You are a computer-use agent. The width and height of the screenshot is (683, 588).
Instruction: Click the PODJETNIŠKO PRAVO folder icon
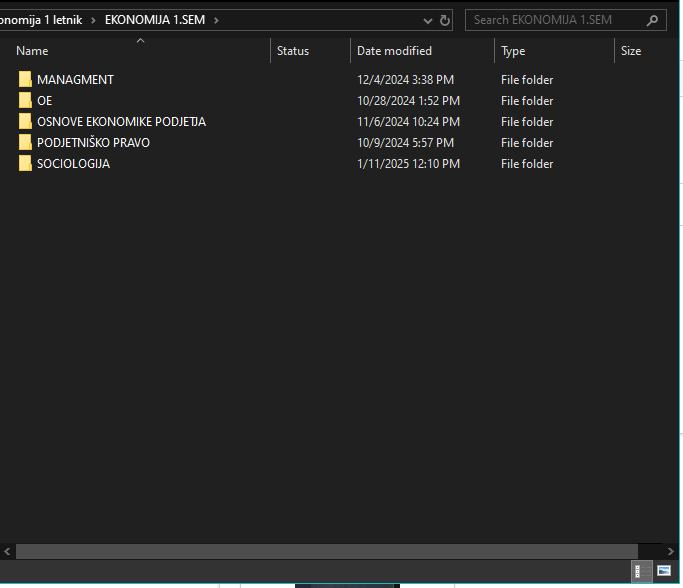(25, 143)
